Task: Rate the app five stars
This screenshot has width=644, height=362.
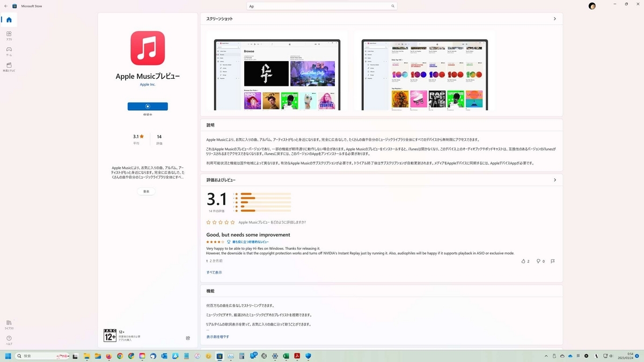Action: point(233,222)
